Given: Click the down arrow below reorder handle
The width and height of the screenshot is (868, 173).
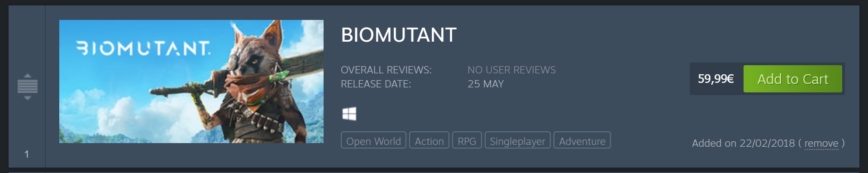Looking at the screenshot, I should point(27,97).
